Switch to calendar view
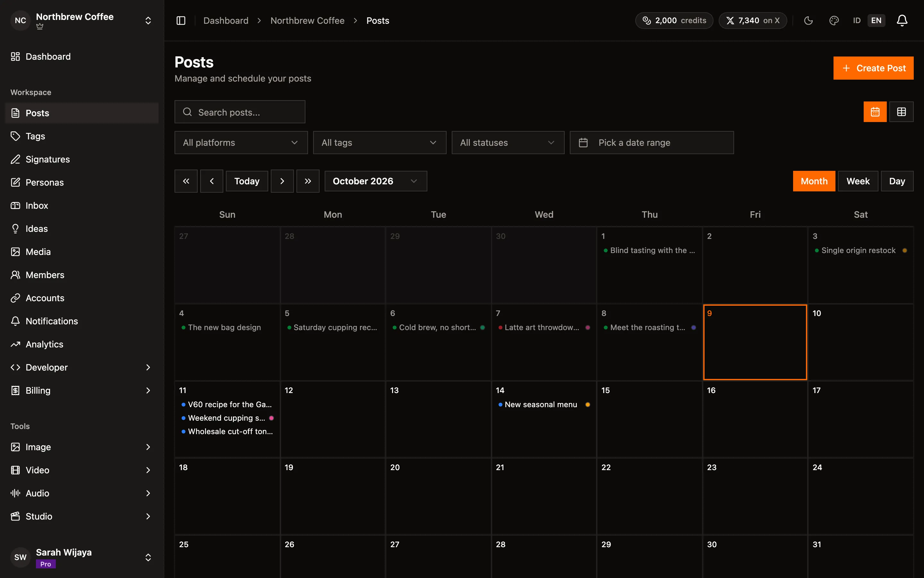This screenshot has height=578, width=924. 875,112
